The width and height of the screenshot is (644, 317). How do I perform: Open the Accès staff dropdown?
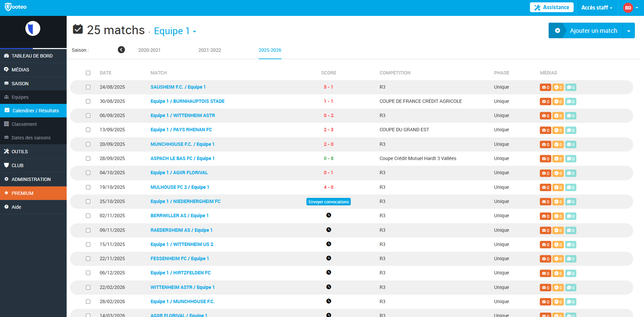click(597, 7)
